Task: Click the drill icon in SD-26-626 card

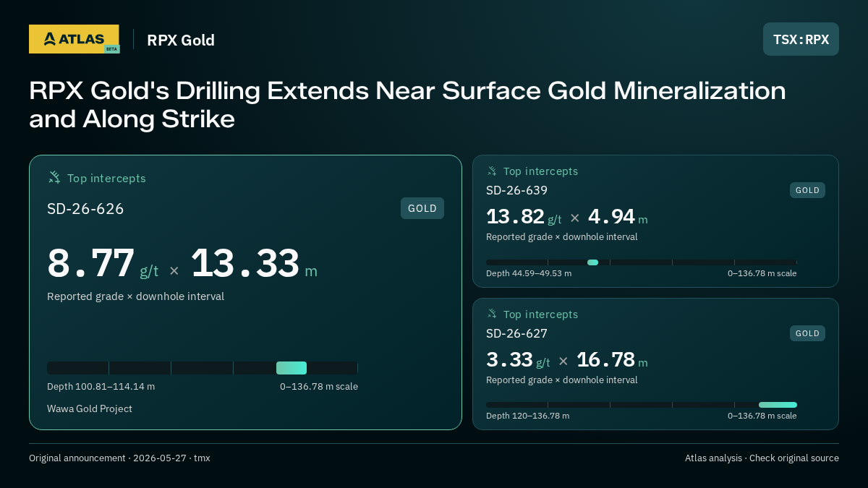Action: pos(54,177)
